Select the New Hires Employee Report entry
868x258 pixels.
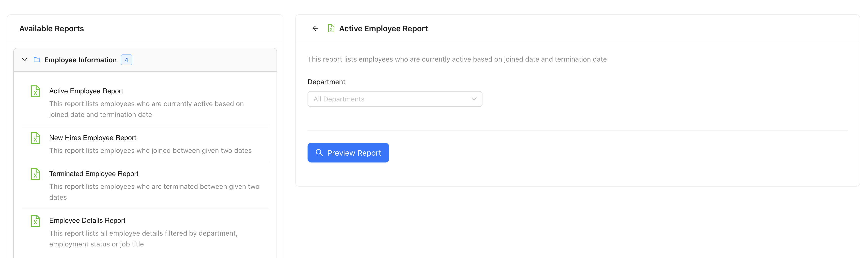pyautogui.click(x=93, y=138)
